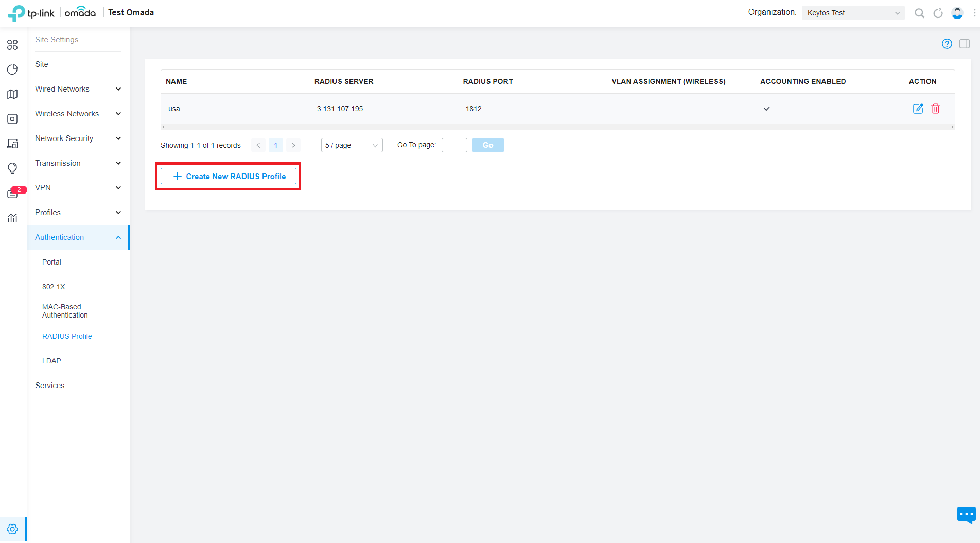Select the RADIUS Profile submenu item
This screenshot has width=980, height=543.
(67, 336)
